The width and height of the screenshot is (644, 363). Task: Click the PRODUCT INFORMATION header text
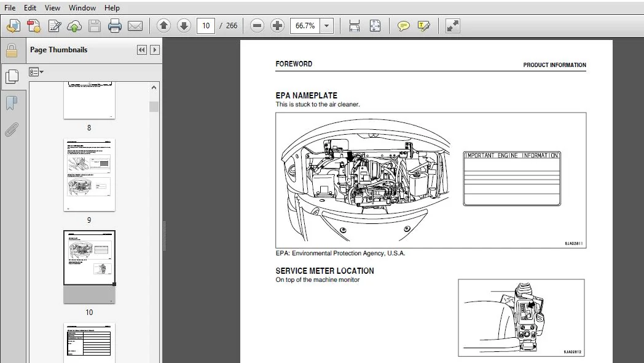[554, 65]
